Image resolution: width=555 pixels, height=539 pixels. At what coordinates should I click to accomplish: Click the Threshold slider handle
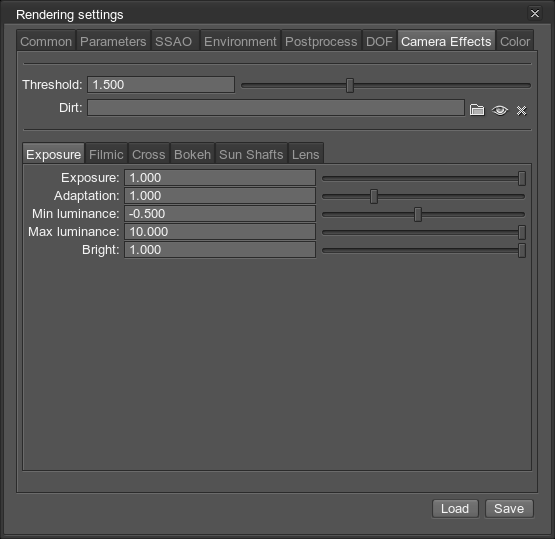tap(350, 85)
